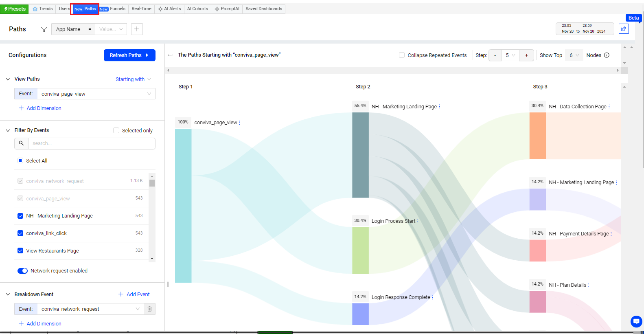Click the Refresh Paths button
The image size is (644, 334).
pyautogui.click(x=129, y=55)
